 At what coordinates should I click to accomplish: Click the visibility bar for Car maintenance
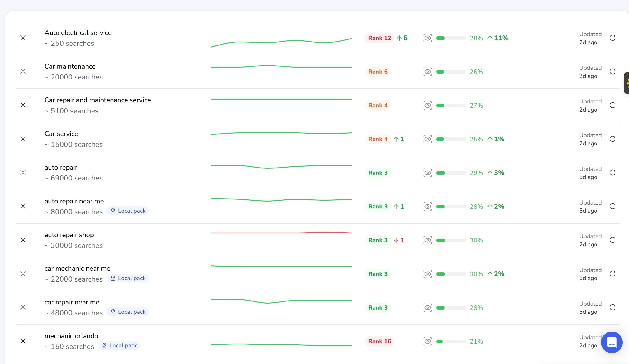click(451, 72)
